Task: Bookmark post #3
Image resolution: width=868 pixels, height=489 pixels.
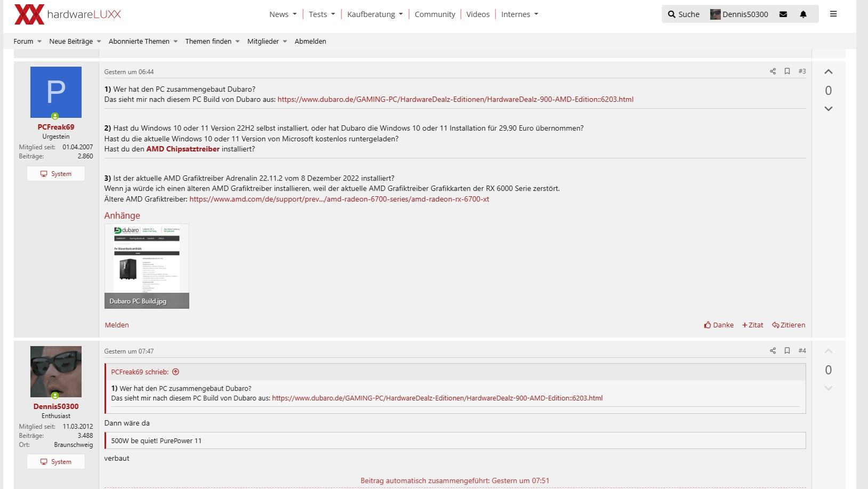Action: click(x=787, y=71)
